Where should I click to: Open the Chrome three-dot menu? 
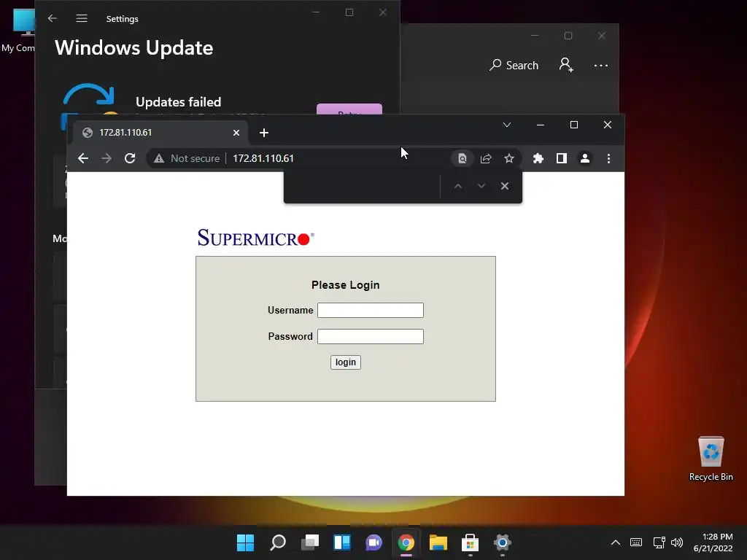click(608, 158)
